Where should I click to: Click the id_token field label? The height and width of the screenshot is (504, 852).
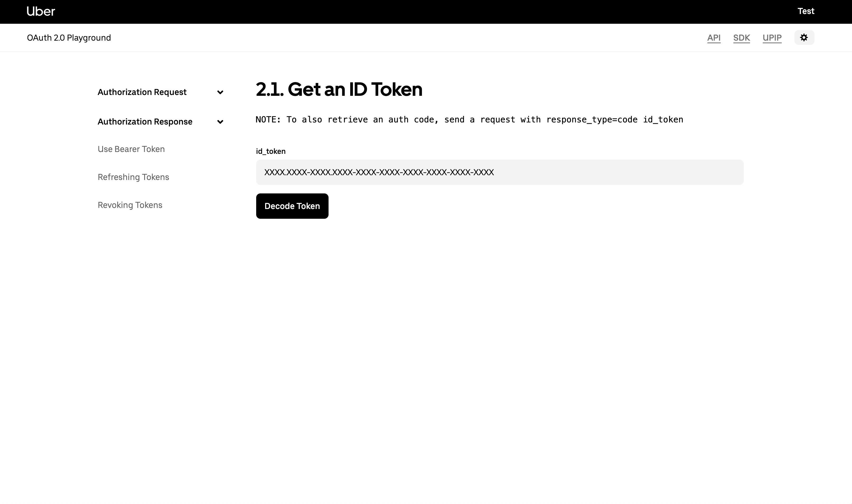pyautogui.click(x=270, y=151)
